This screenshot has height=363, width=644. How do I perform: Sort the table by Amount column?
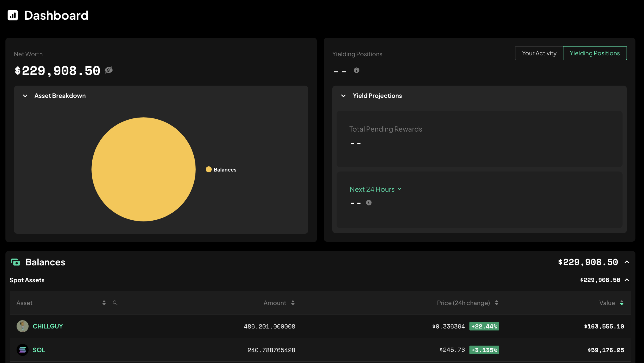pyautogui.click(x=293, y=303)
